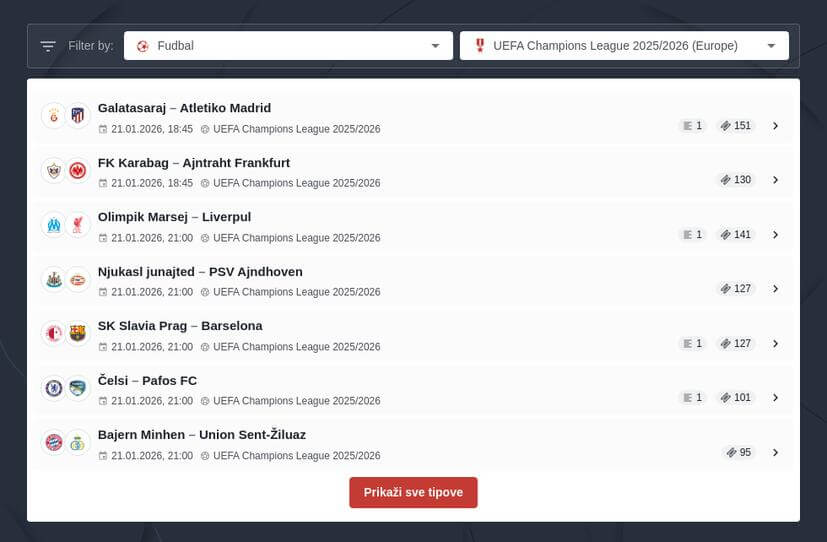
Task: Click the Galatasaray team crest
Action: [54, 116]
